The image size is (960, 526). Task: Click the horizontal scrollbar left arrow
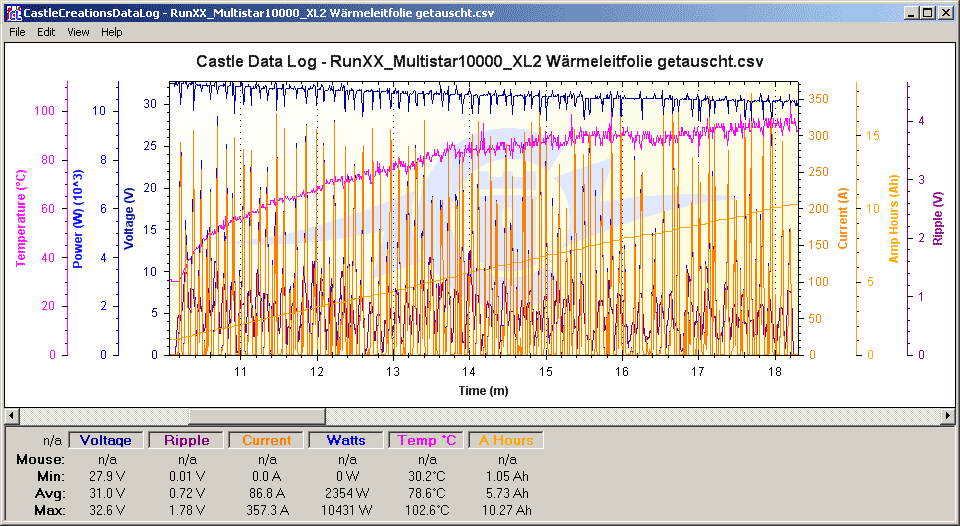pyautogui.click(x=12, y=416)
